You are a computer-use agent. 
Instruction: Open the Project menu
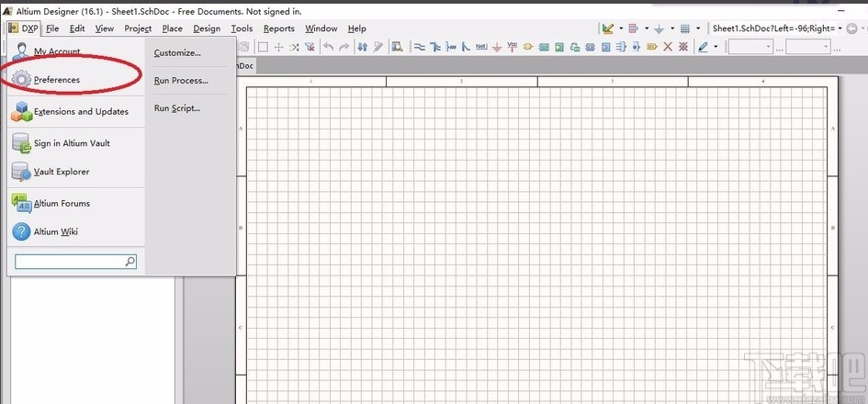[138, 28]
